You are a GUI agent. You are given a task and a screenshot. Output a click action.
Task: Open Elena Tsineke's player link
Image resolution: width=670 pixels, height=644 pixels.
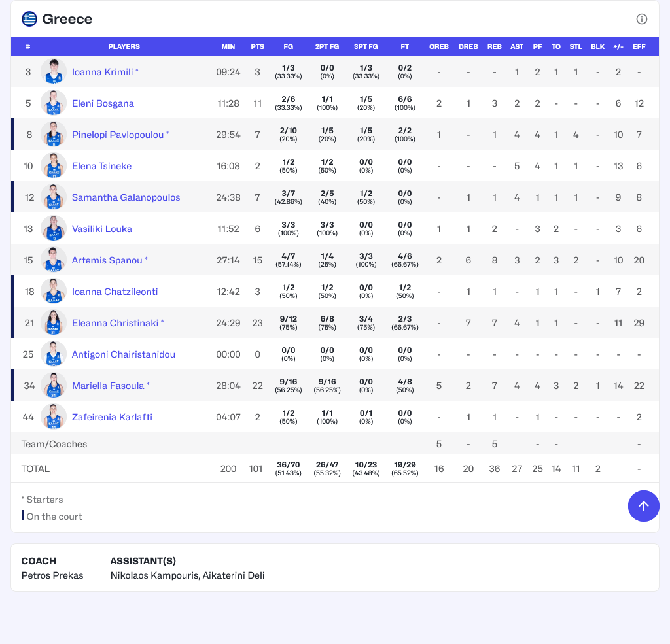tap(101, 166)
